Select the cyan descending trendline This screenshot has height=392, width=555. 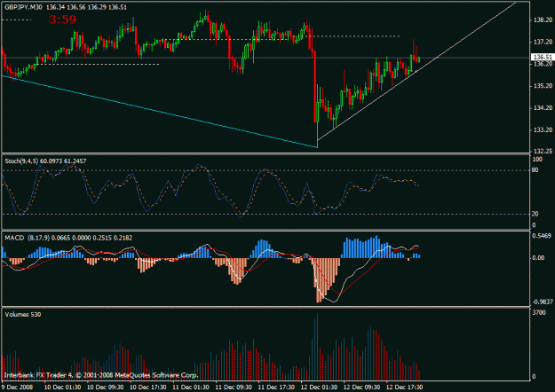point(159,112)
